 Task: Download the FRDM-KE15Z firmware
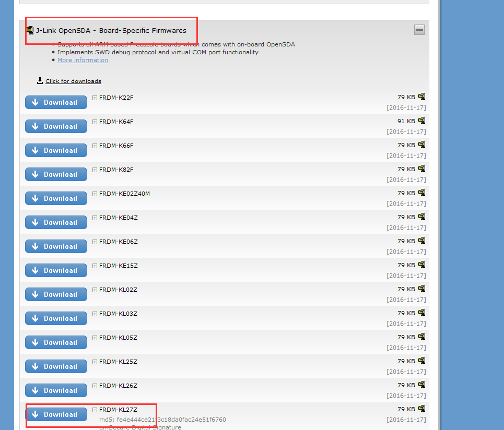point(56,270)
